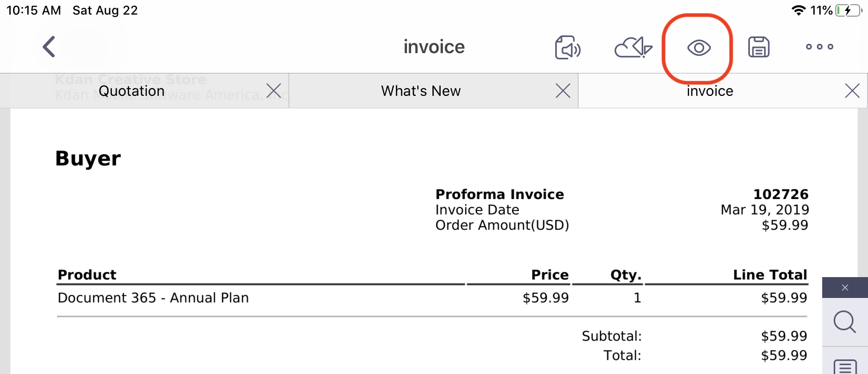Toggle the eye viewing mode icon

tap(698, 48)
